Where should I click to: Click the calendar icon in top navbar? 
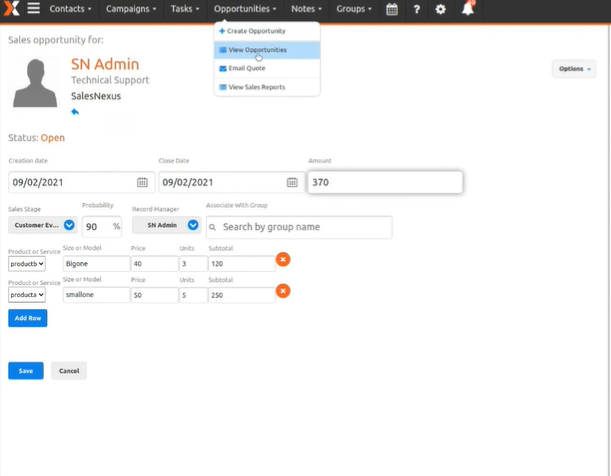click(x=392, y=9)
